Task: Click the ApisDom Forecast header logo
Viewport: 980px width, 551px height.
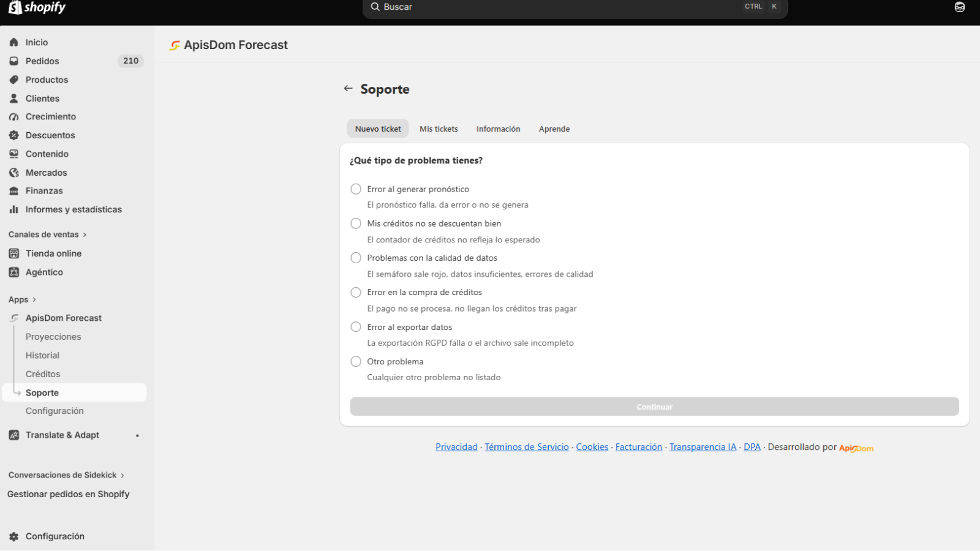Action: (175, 45)
